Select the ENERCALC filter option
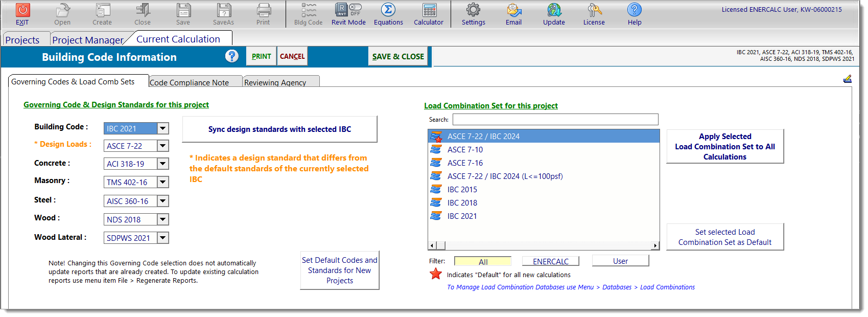The image size is (868, 317). [x=551, y=261]
